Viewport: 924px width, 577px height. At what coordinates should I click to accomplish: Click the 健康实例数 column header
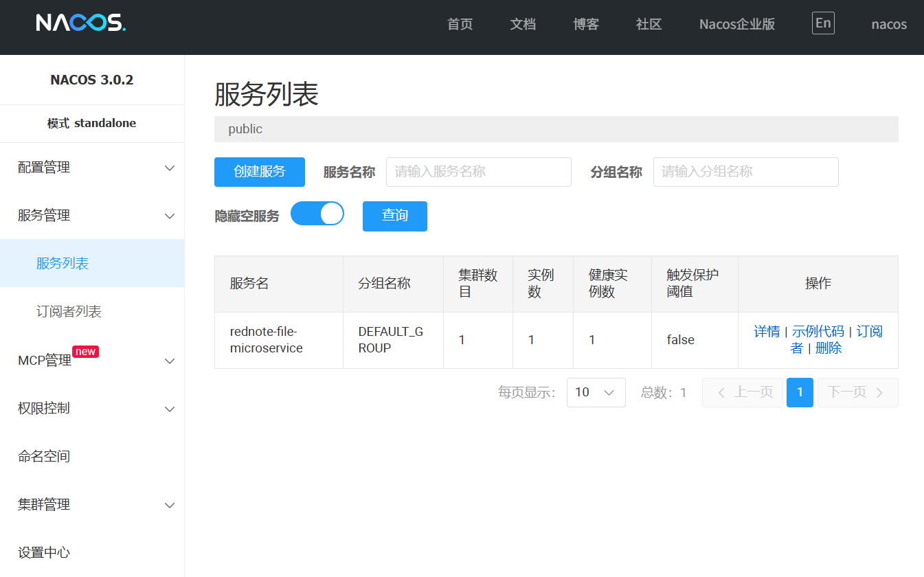[x=613, y=284]
